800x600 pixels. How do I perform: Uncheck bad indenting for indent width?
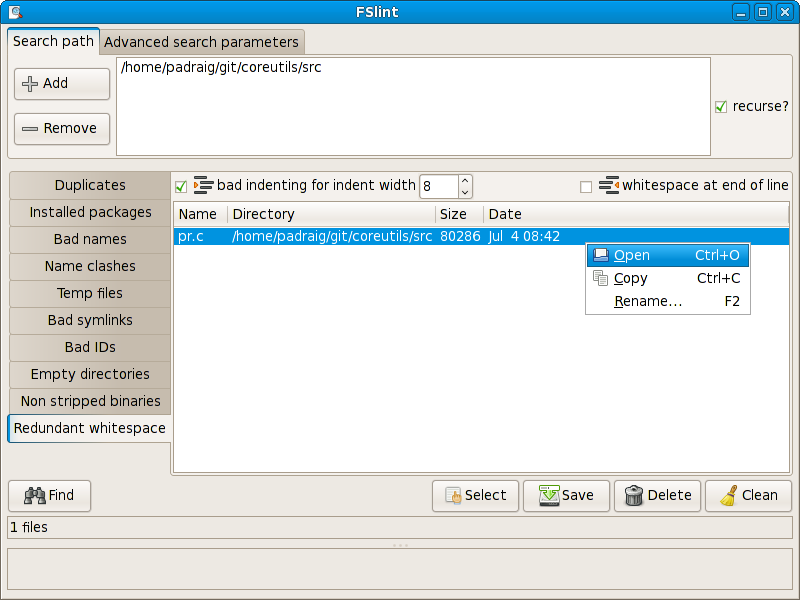coord(181,187)
